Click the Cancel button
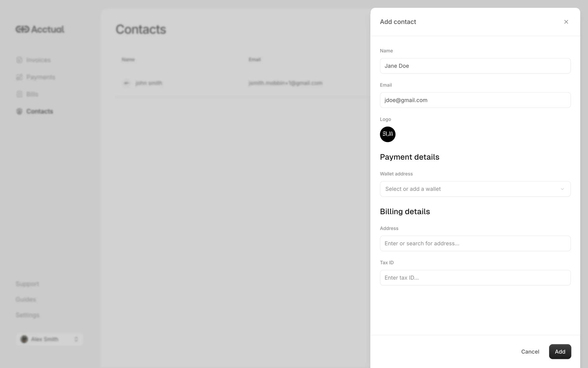The height and width of the screenshot is (368, 588). [530, 352]
